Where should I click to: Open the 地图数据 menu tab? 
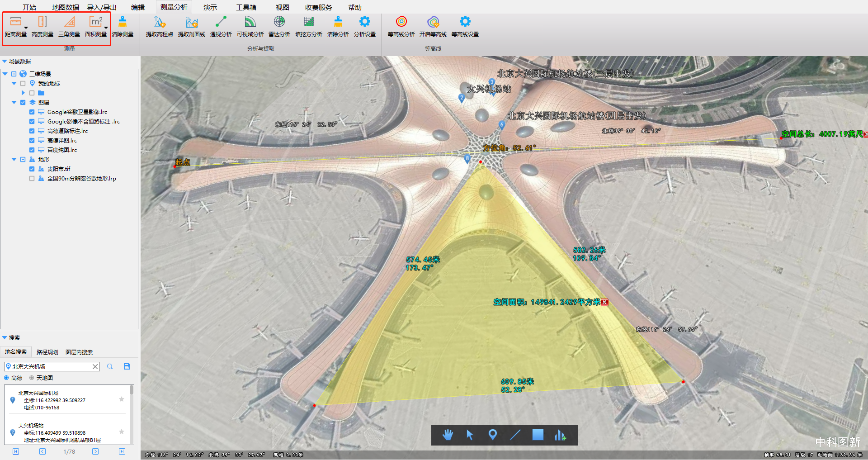point(66,7)
